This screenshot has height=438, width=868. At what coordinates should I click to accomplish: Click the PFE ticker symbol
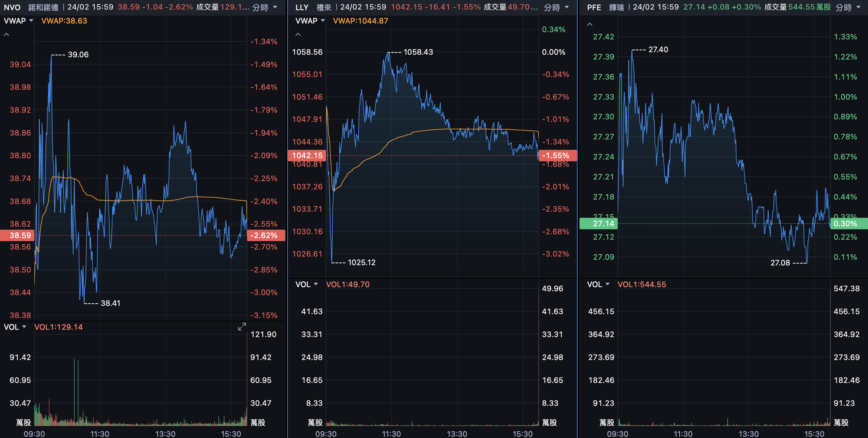click(594, 7)
